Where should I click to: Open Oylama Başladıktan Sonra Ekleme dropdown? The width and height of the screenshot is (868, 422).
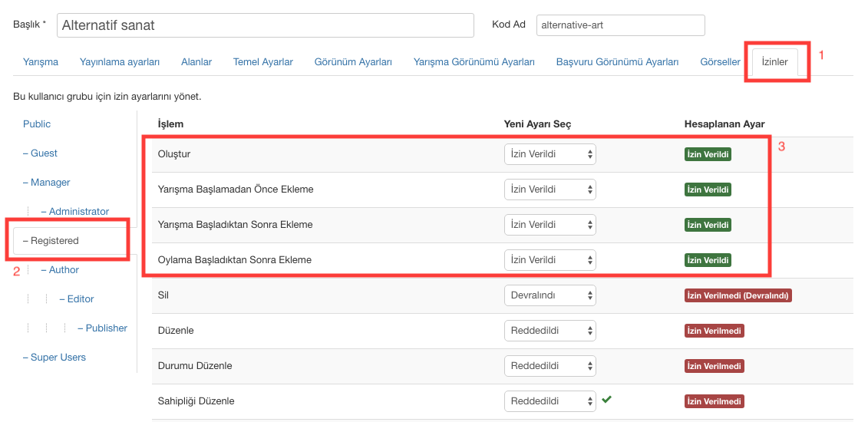tap(550, 260)
